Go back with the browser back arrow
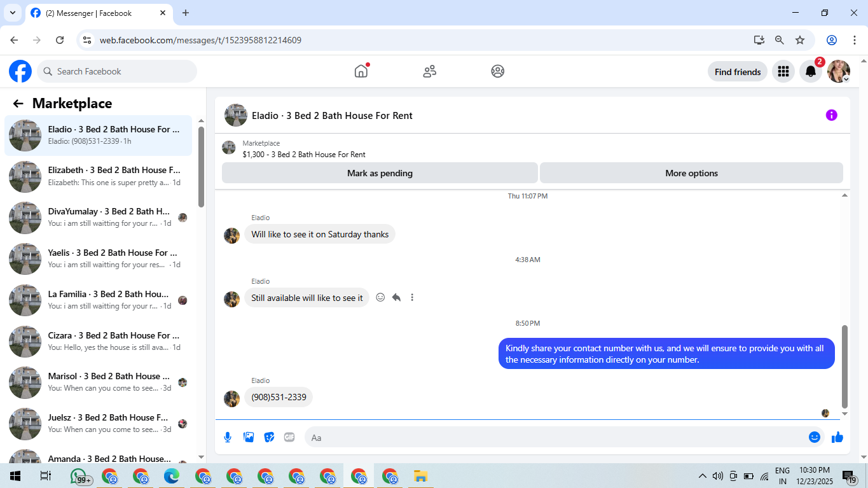 click(x=14, y=40)
